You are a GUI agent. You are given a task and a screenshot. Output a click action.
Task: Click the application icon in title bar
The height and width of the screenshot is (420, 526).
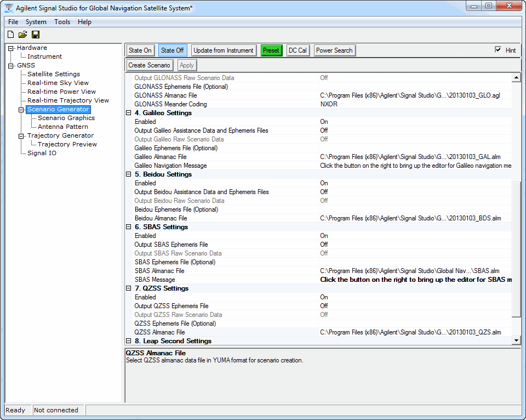tap(9, 8)
